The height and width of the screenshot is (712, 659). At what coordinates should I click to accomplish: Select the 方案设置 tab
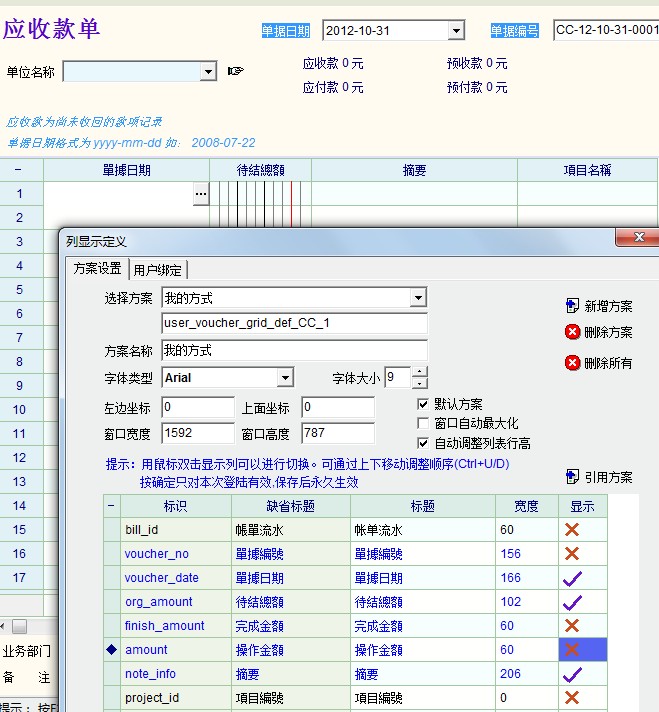[x=97, y=269]
